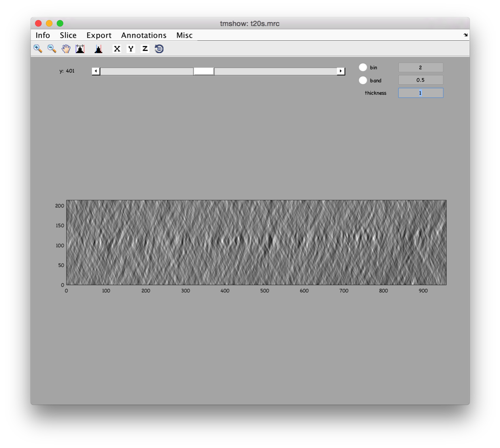The image size is (500, 448).
Task: Enable the band radio button
Action: [x=363, y=80]
